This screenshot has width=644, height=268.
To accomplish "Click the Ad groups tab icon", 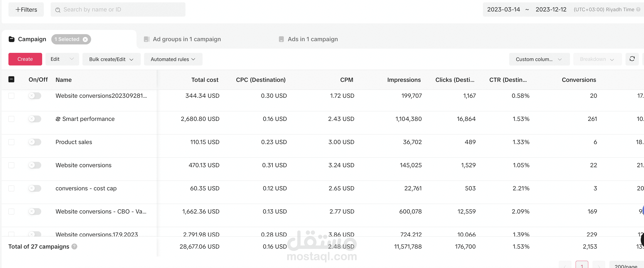I will (147, 39).
